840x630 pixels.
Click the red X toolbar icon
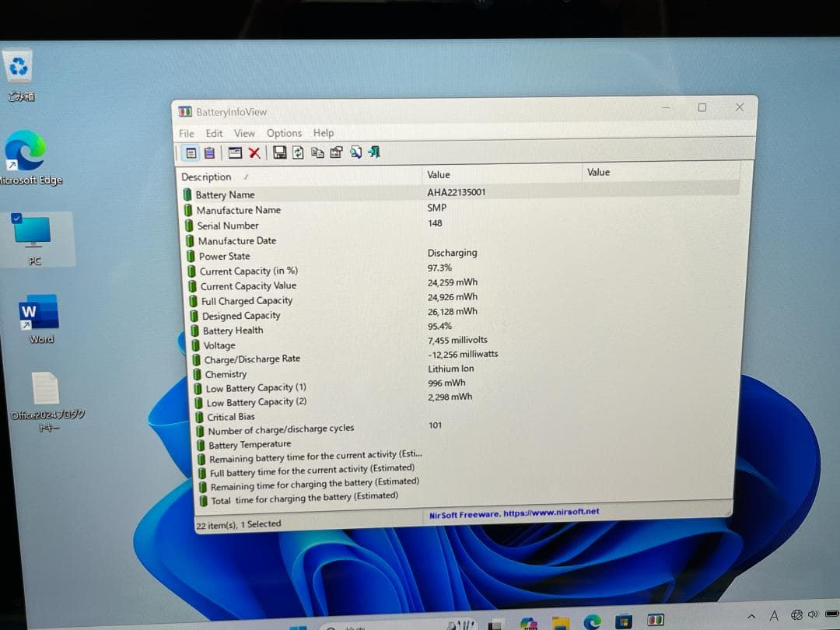coord(254,152)
